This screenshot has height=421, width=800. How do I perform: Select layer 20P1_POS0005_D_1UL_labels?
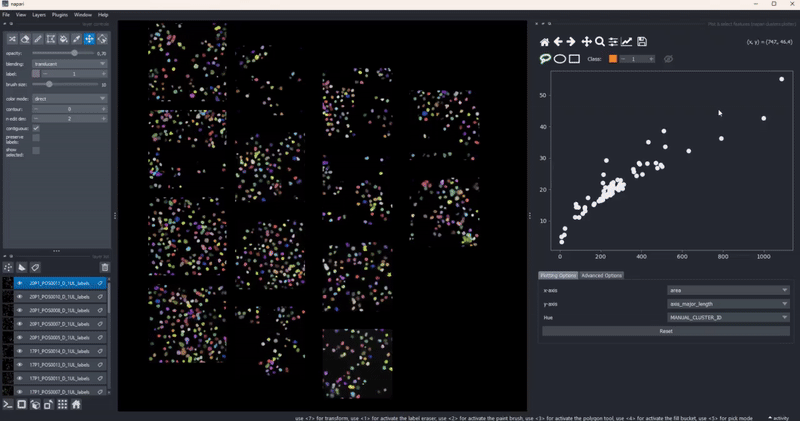tap(59, 337)
